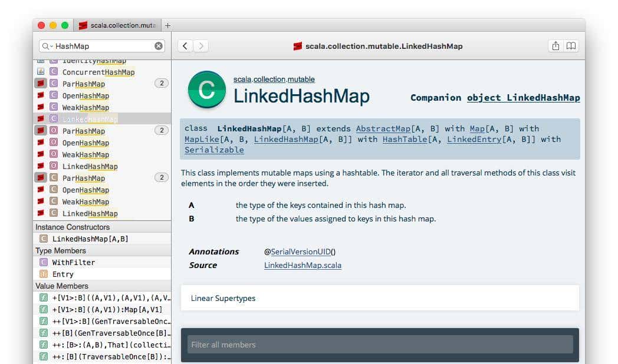Click the Scala icon on the scala.collection.muta tab

(x=83, y=25)
